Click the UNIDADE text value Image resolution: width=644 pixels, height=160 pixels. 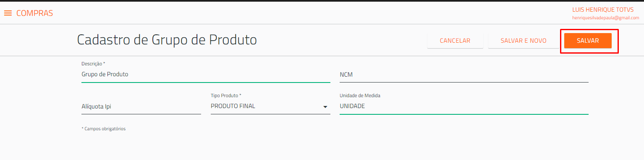(352, 106)
